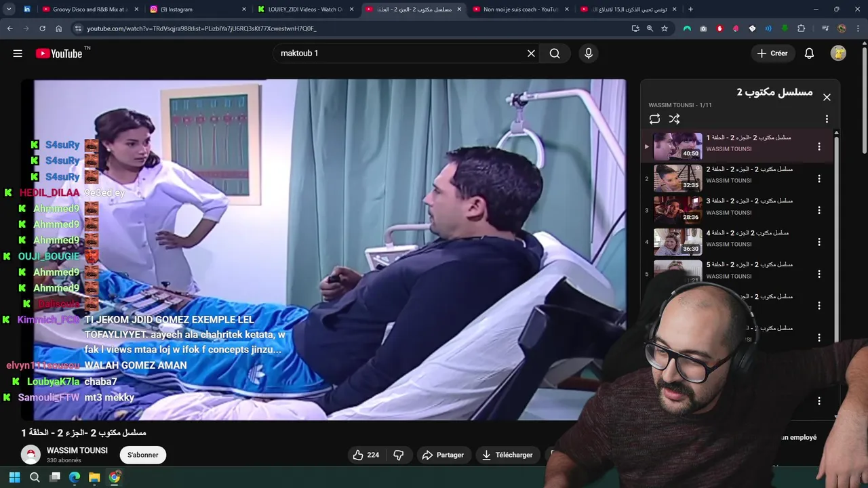Viewport: 868px width, 488px height.
Task: Switch to Groovy Disco and R&B Mix tab
Action: (91, 9)
